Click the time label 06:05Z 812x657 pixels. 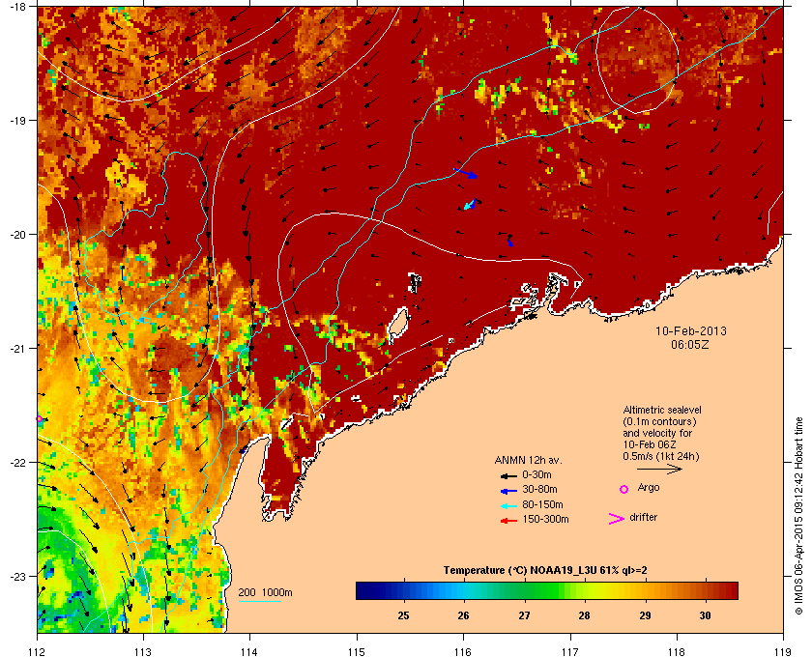coord(690,344)
